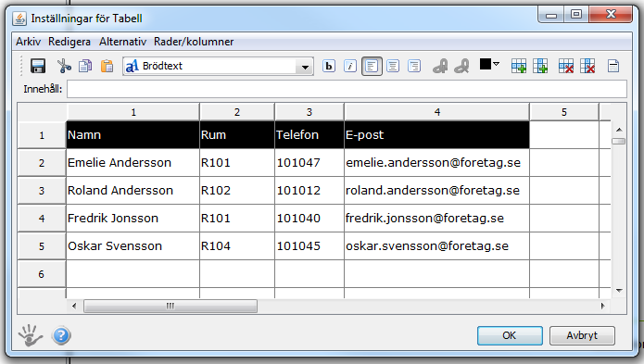Viewport: 644px width, 364px height.
Task: Click the Telefon header cell
Action: point(309,135)
